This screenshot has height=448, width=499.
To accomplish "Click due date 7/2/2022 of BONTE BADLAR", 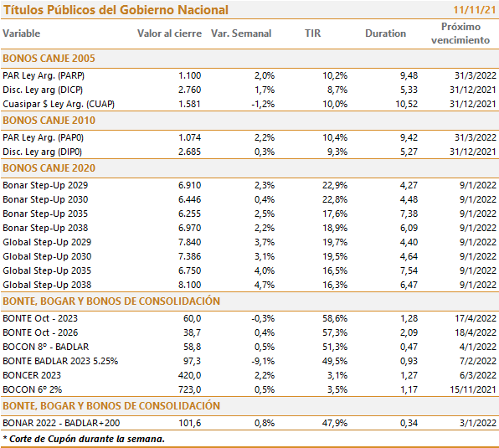I will (x=478, y=362).
